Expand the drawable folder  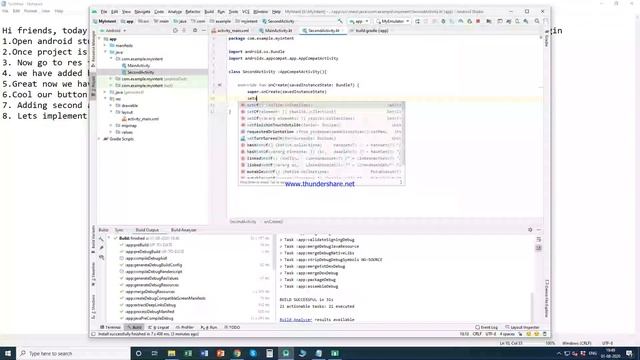coord(111,106)
